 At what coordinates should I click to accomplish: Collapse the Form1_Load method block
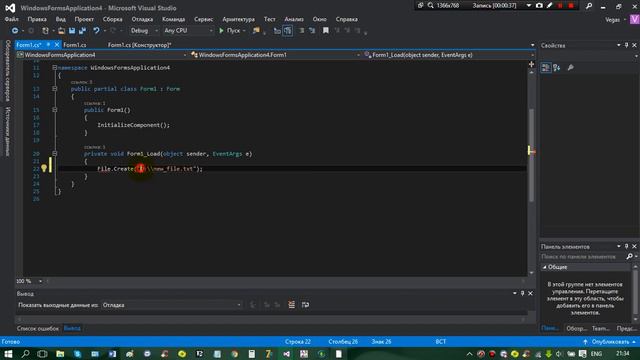pos(54,153)
